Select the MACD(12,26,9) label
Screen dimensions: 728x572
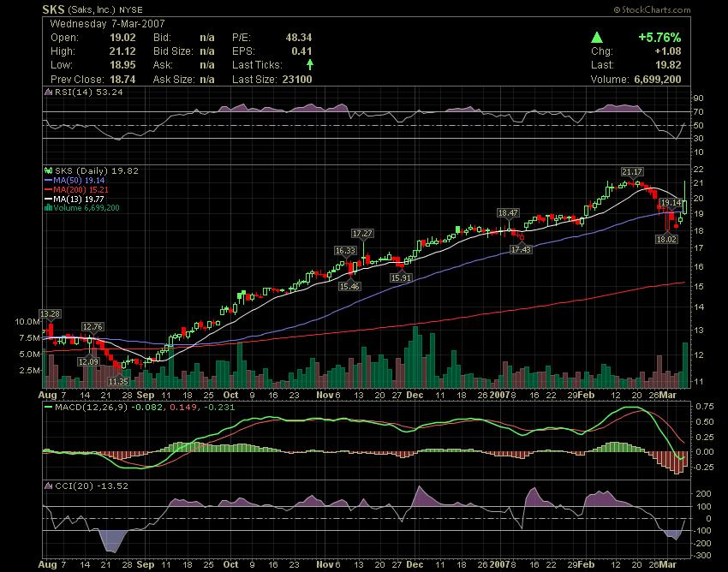pyautogui.click(x=91, y=407)
